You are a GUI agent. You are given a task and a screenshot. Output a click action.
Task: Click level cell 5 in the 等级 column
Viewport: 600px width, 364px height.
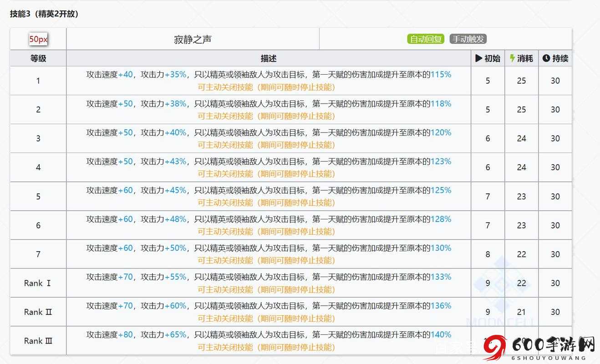[38, 197]
